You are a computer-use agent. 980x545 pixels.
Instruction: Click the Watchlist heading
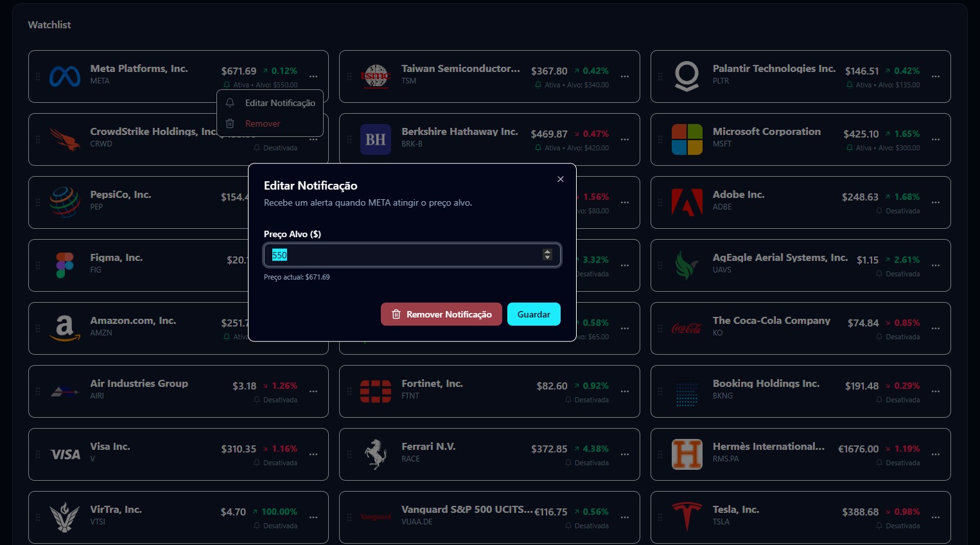click(49, 24)
